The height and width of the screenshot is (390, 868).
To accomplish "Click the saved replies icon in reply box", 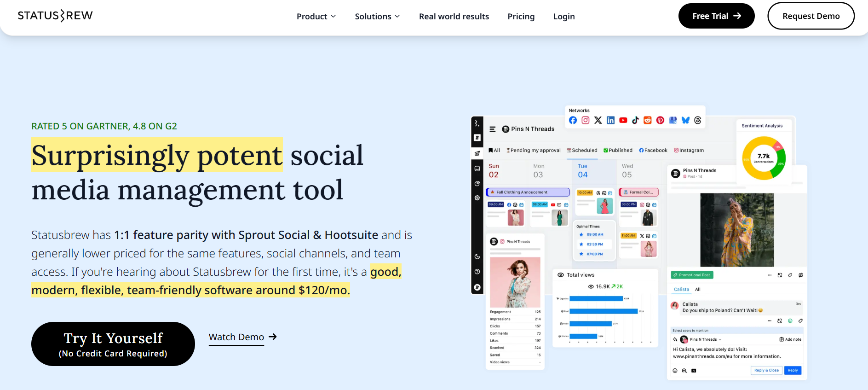I will coord(684,371).
